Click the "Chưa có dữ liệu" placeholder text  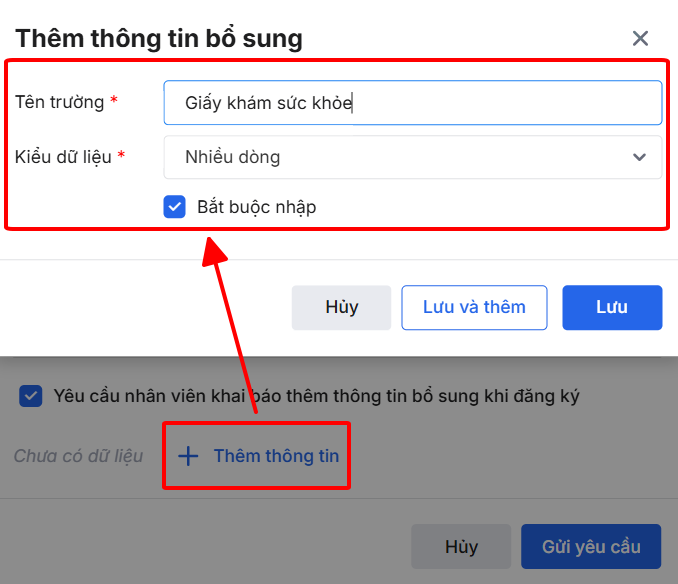(78, 456)
